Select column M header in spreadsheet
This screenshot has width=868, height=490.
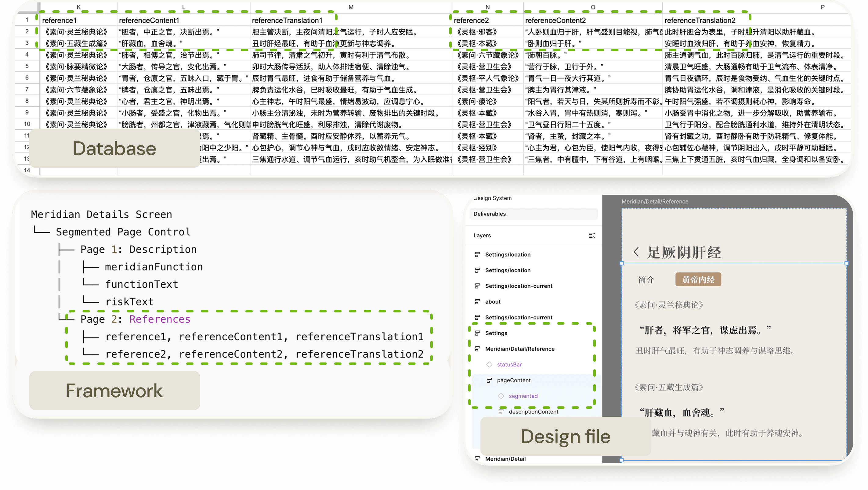(x=351, y=7)
